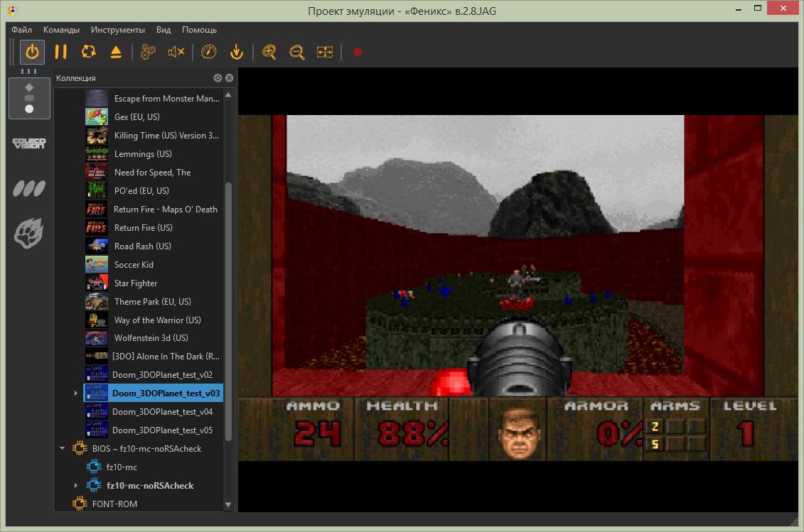Expand the Doom_3DOPlanet_test_v03 entry
Screen dimensions: 804x532
pos(76,393)
